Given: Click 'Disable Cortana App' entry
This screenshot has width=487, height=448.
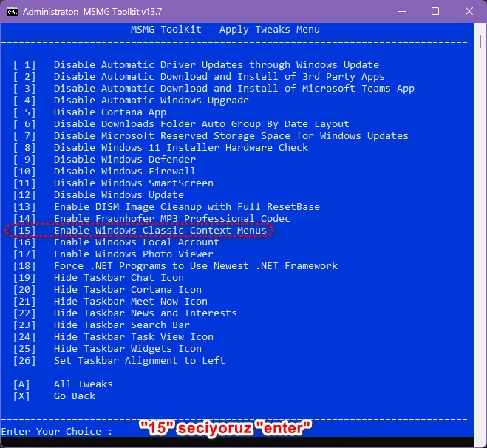Looking at the screenshot, I should [x=110, y=112].
